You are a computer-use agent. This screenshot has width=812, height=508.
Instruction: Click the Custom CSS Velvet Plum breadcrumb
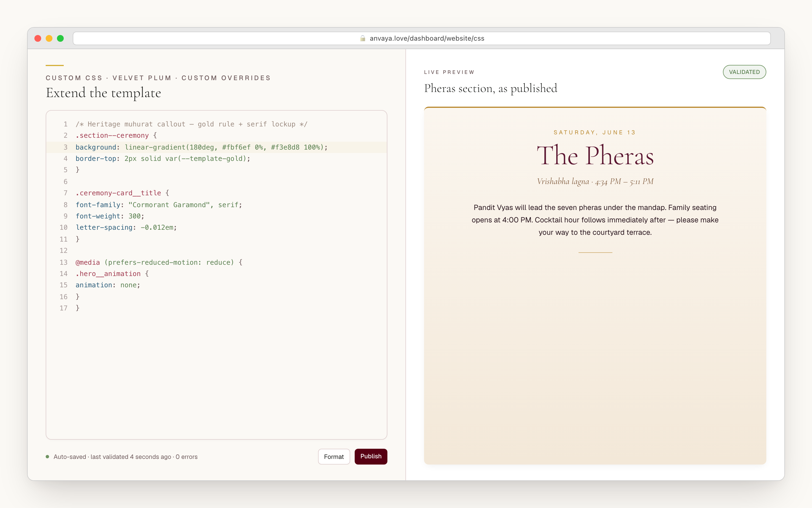[x=158, y=78]
